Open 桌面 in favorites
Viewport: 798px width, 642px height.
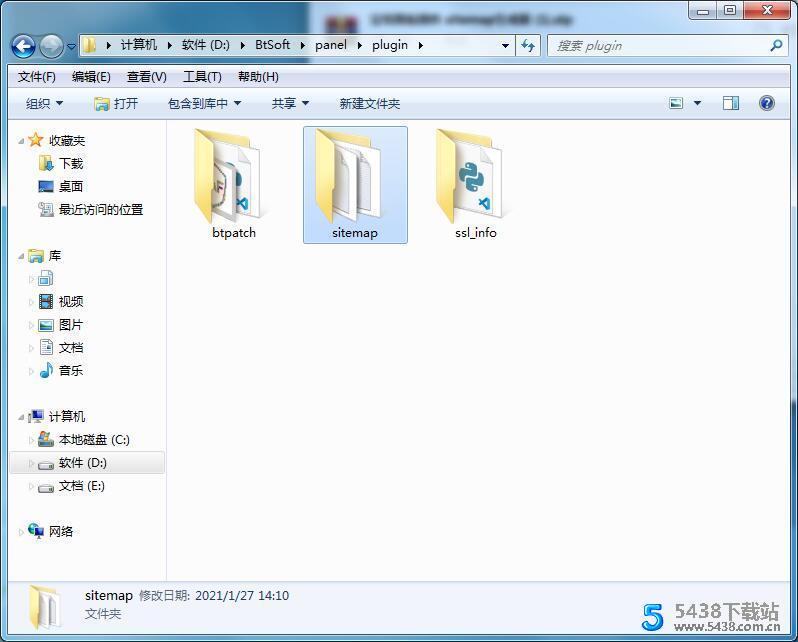[70, 186]
